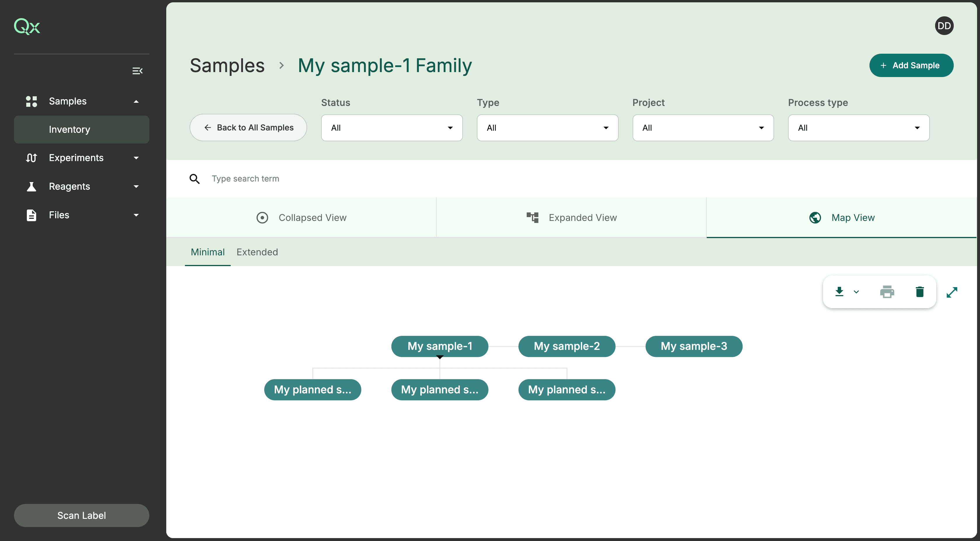Open the Status filter dropdown

391,128
